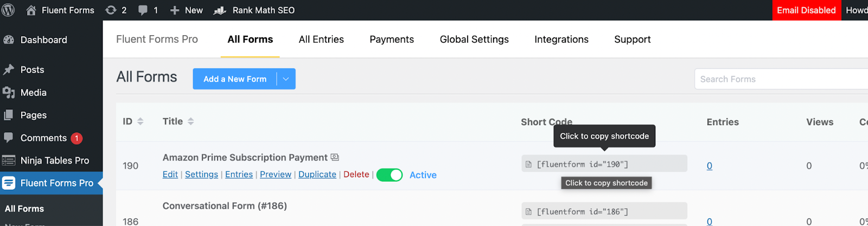Click the WordPress logo icon

coord(8,10)
